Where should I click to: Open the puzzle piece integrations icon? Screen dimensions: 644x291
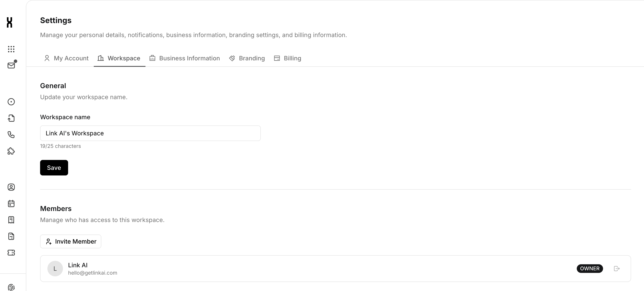coord(11,151)
